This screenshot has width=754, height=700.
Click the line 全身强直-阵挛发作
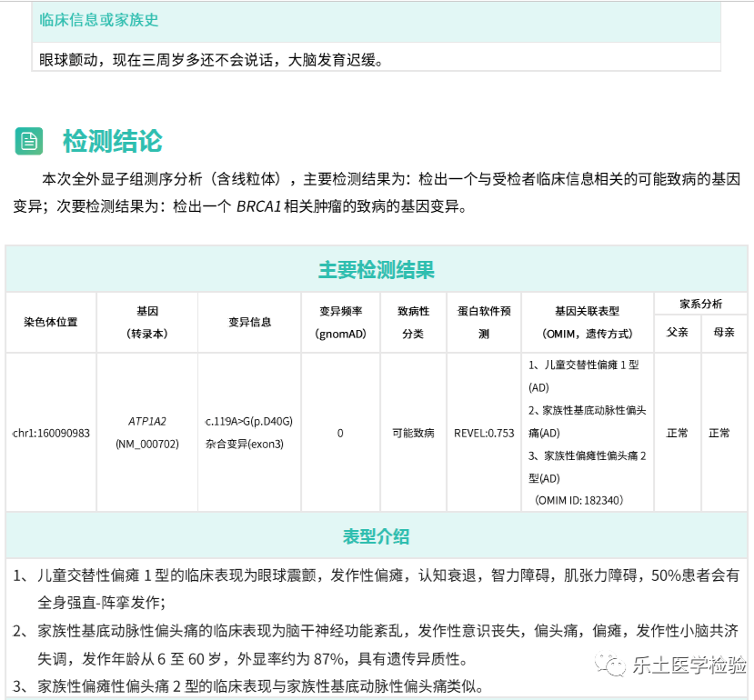coord(102,603)
